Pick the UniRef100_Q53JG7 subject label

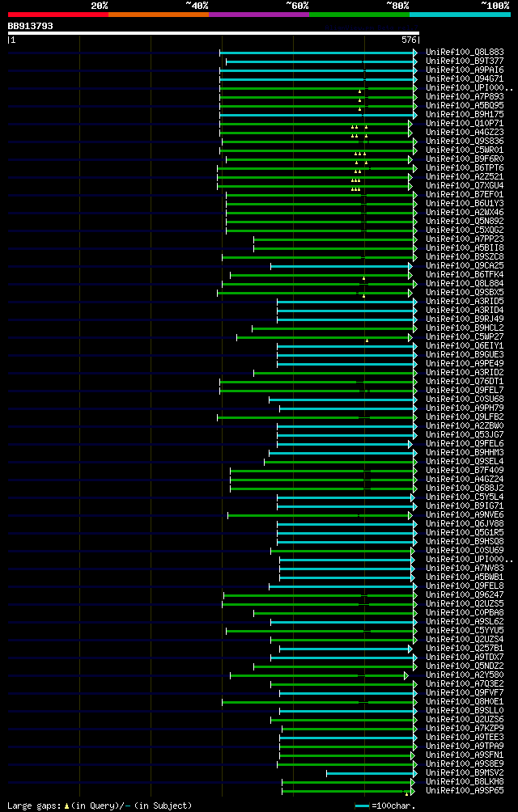[465, 434]
